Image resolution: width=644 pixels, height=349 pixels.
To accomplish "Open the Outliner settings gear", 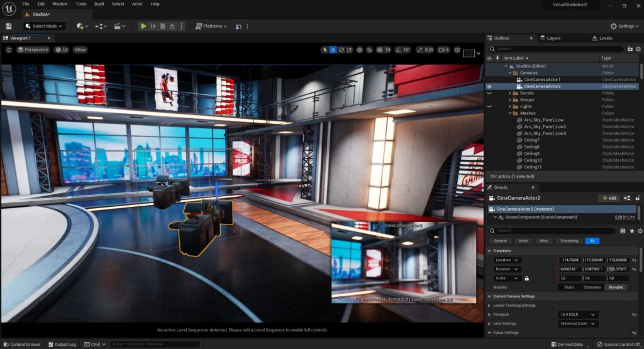I will 639,48.
